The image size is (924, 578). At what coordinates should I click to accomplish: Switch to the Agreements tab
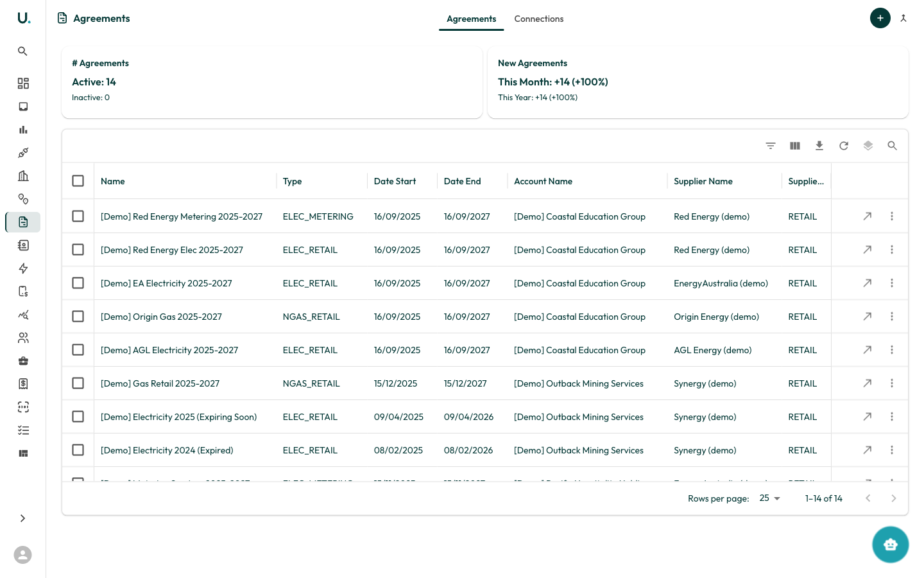point(472,19)
